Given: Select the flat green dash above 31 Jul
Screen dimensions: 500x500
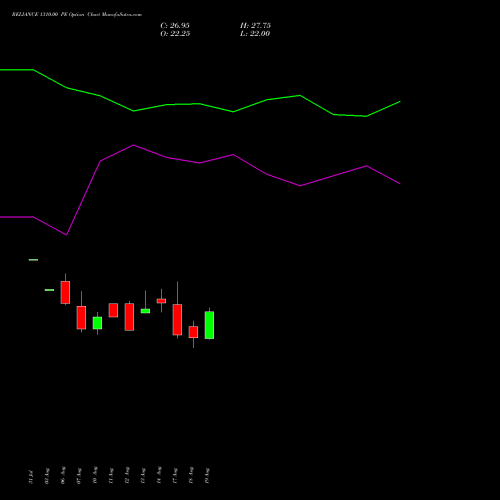Looking at the screenshot, I should click(33, 260).
